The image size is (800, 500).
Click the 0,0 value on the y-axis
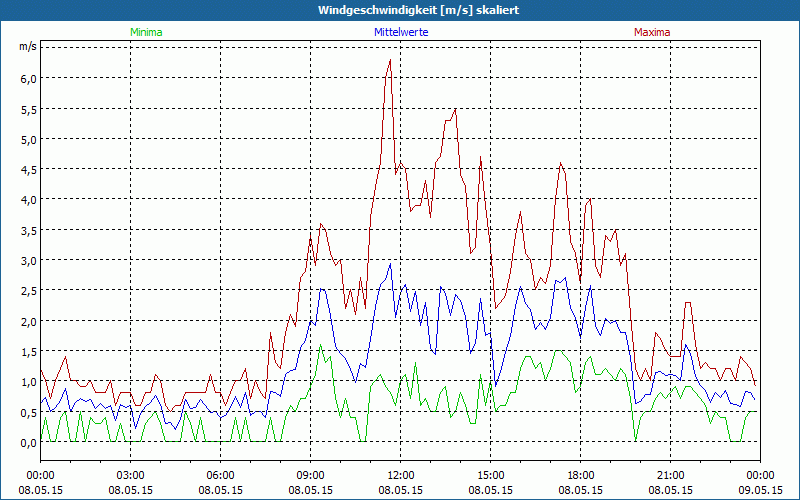click(29, 443)
